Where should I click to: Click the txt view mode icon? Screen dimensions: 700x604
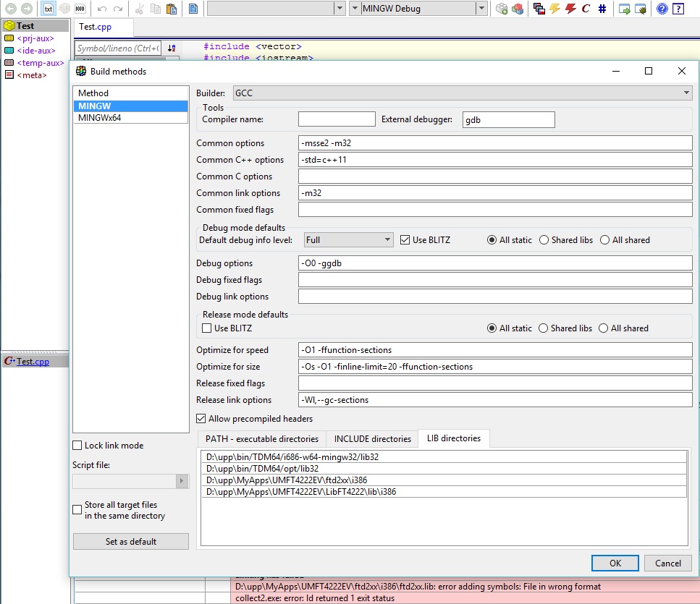(48, 9)
